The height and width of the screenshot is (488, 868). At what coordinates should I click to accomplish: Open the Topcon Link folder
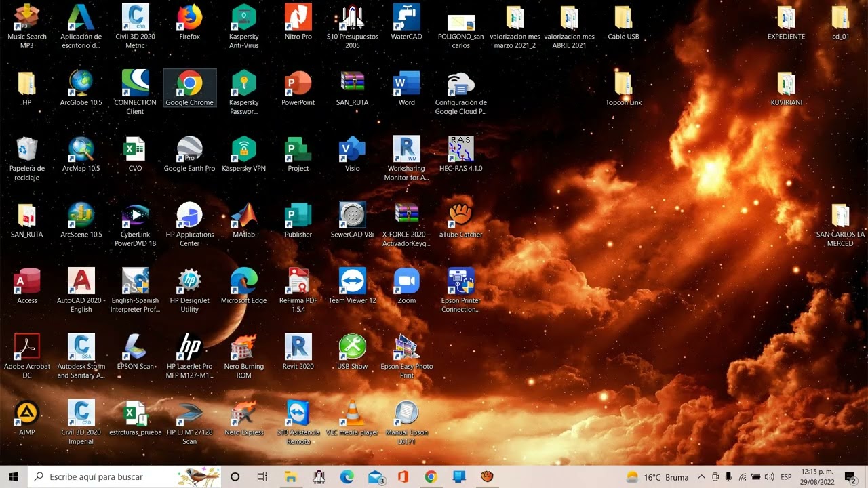624,88
